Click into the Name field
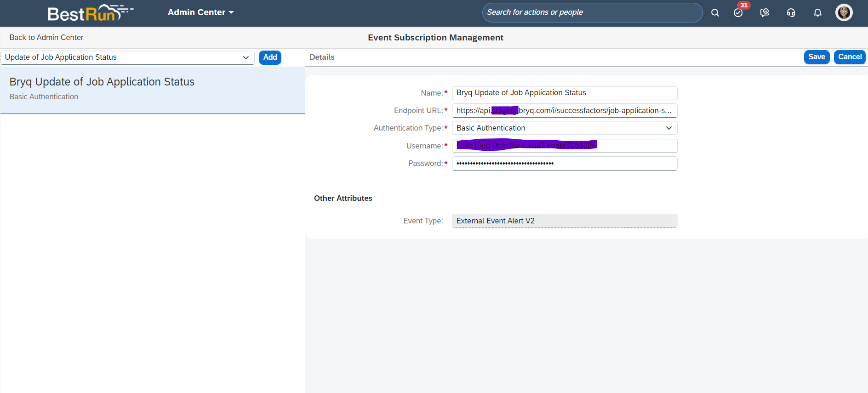This screenshot has height=393, width=868. tap(564, 93)
